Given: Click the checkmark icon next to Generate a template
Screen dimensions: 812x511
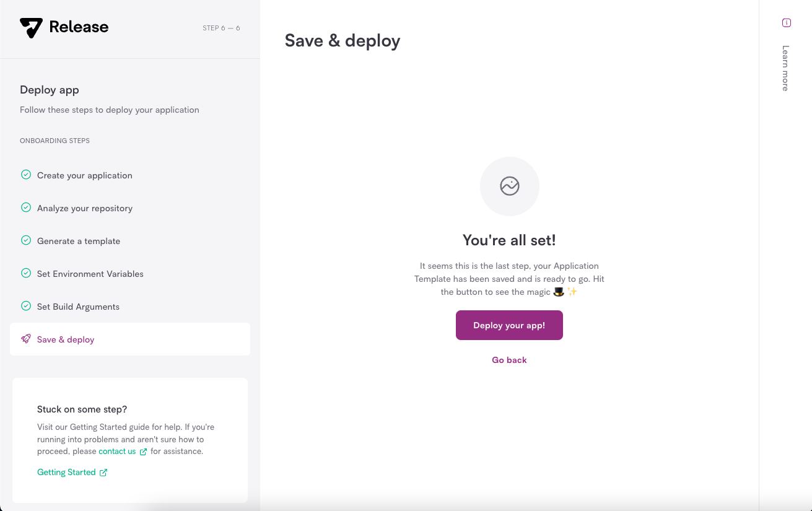Looking at the screenshot, I should coord(26,240).
